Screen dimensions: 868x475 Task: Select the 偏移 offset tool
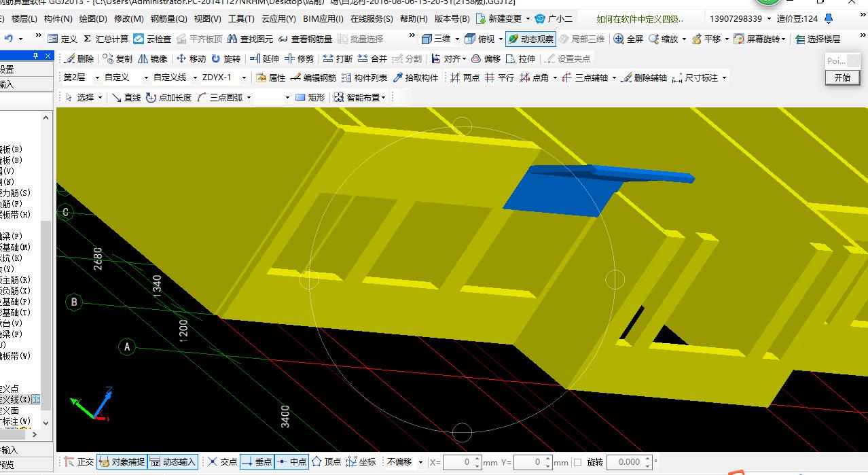(x=486, y=58)
